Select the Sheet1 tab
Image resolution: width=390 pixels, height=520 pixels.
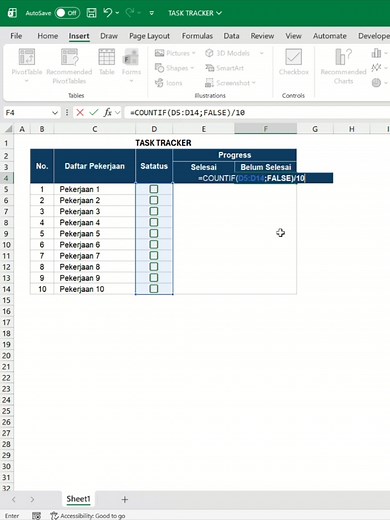coord(78,499)
